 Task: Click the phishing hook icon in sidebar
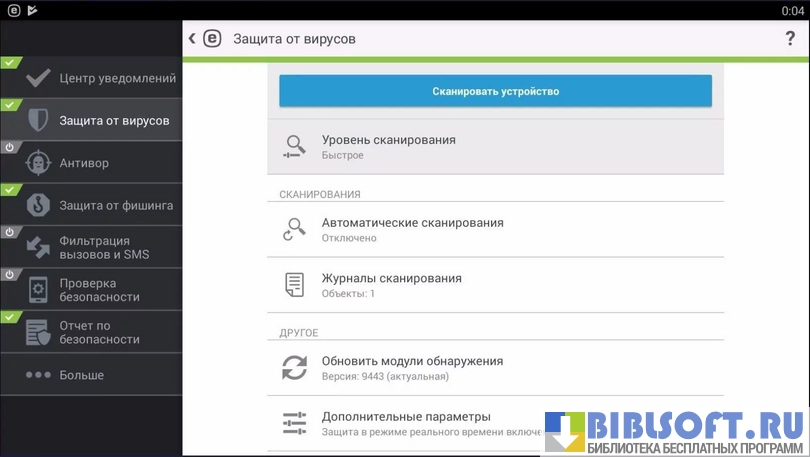[x=38, y=205]
